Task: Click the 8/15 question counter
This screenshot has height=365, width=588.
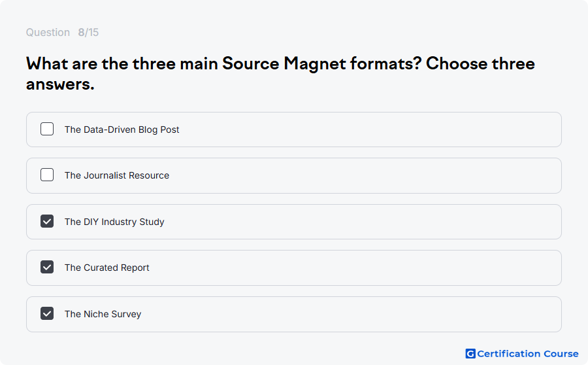Action: 88,32
